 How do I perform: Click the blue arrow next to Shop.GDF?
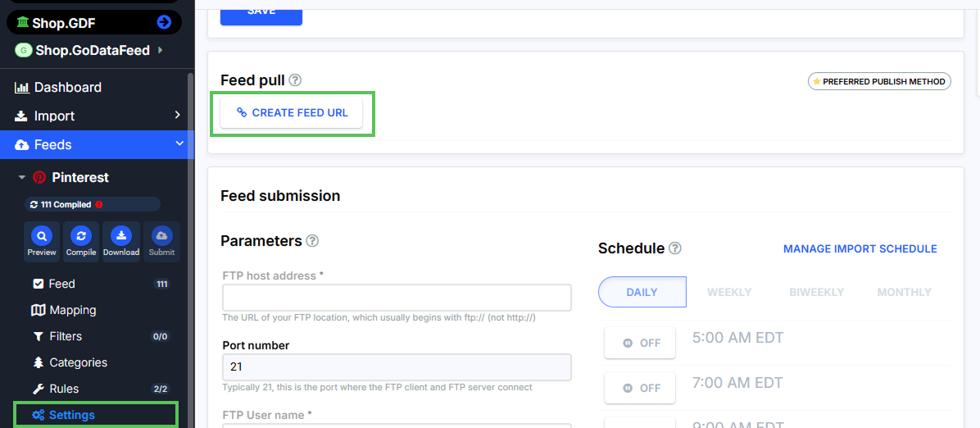[164, 22]
